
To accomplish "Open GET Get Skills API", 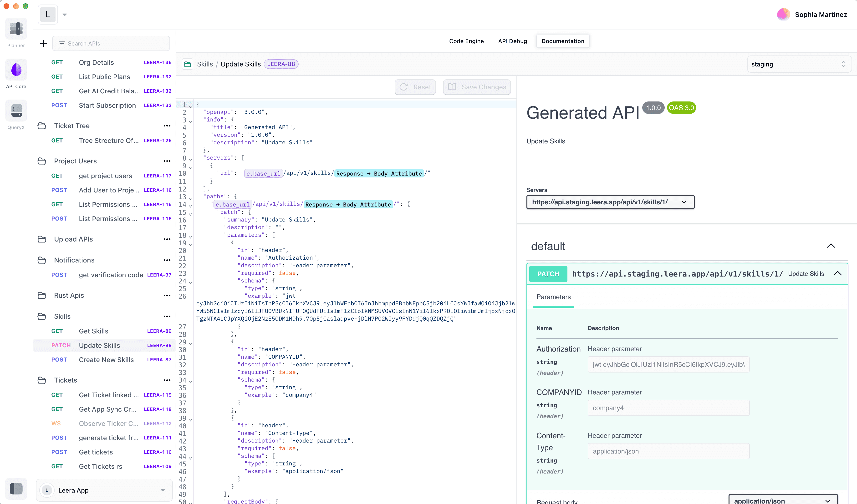I will pyautogui.click(x=105, y=331).
